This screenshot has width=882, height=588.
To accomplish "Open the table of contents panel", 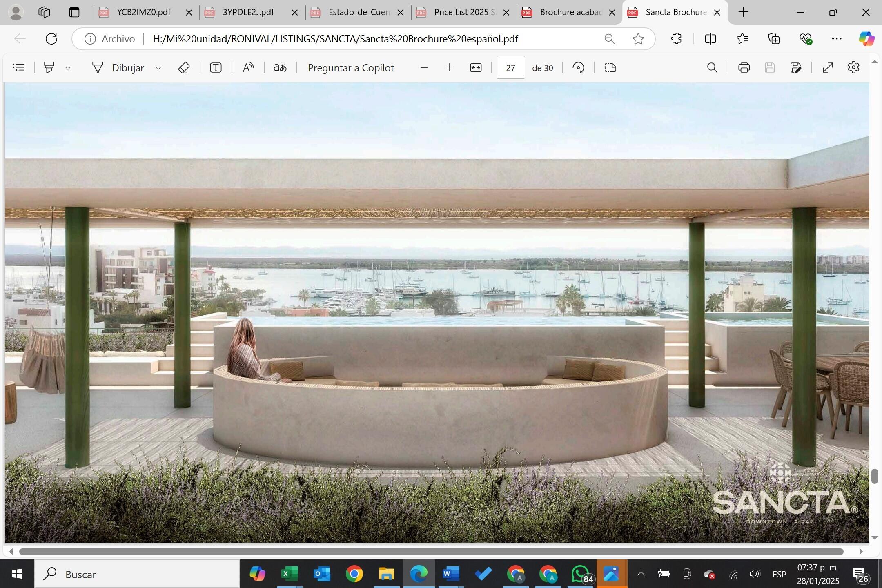I will [19, 67].
